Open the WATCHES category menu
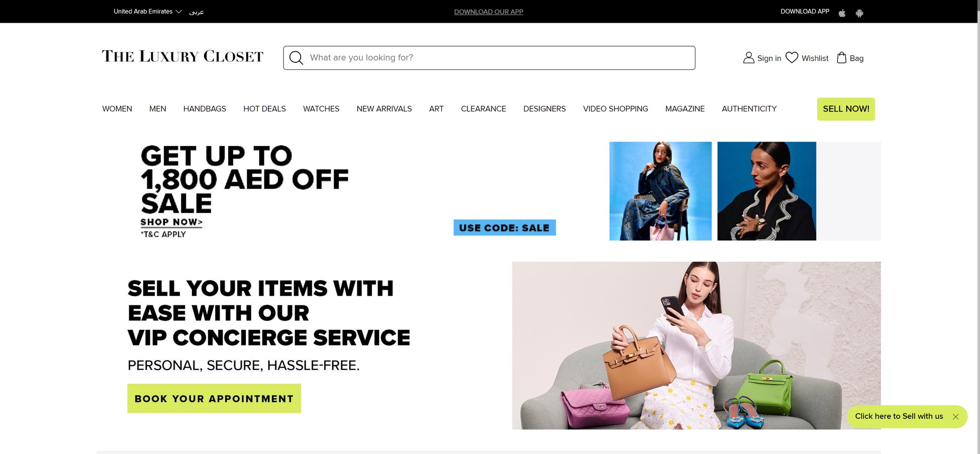Screen dimensions: 980x454 pos(321,108)
